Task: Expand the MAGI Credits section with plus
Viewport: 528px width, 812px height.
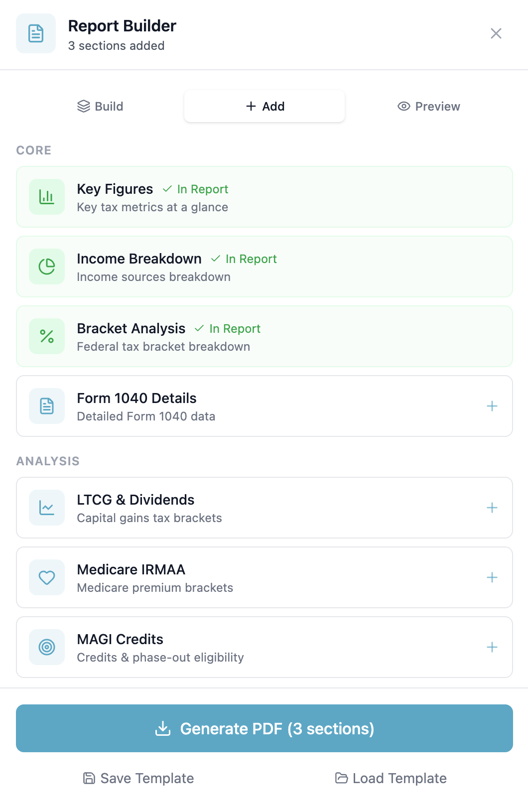Action: 492,647
